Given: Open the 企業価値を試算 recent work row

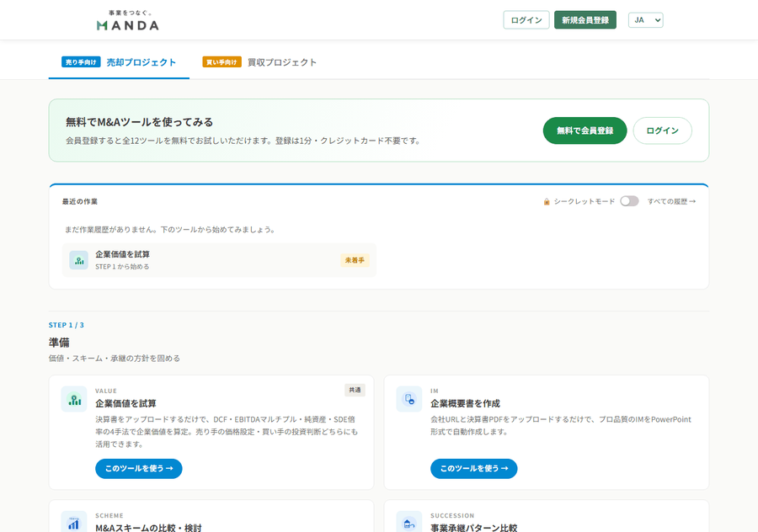Looking at the screenshot, I should tap(219, 260).
